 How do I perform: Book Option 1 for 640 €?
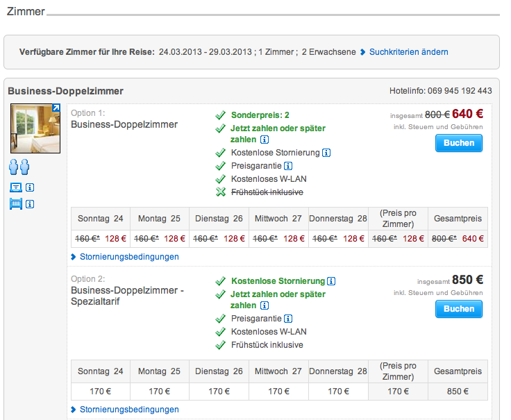[458, 143]
